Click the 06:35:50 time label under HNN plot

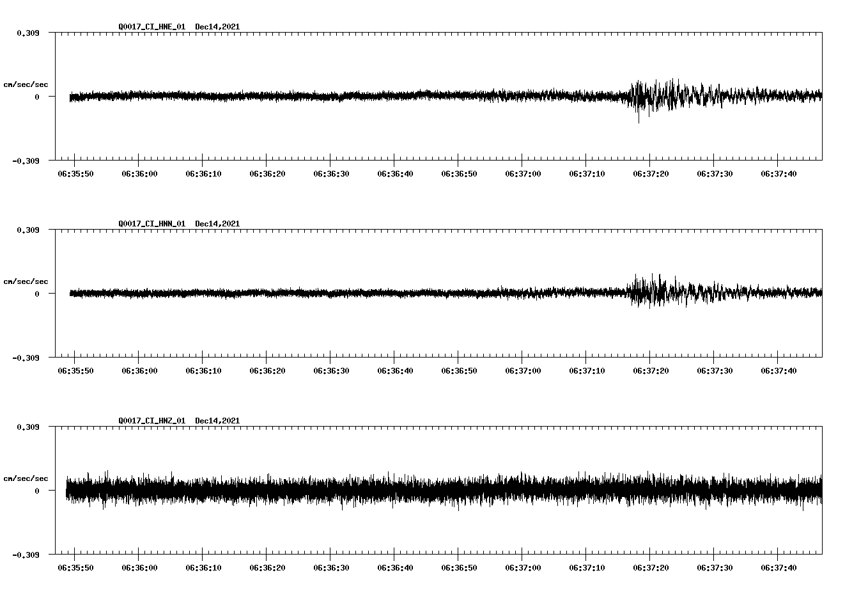click(x=75, y=371)
